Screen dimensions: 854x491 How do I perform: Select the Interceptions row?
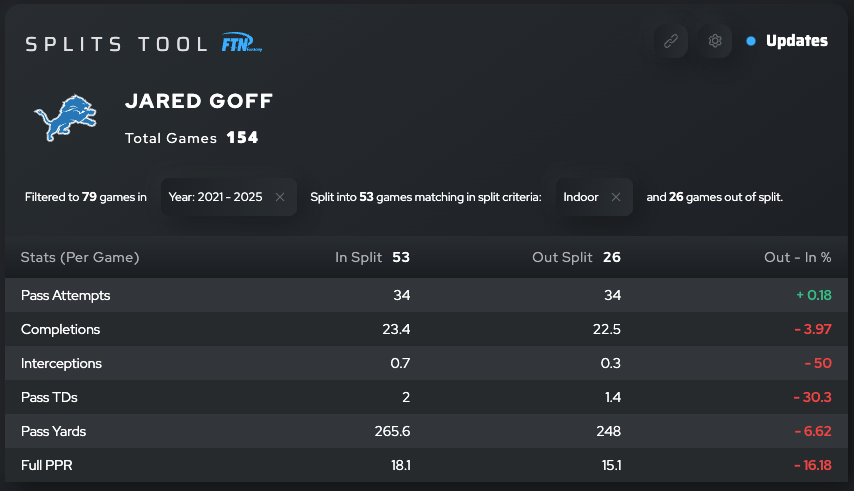[x=62, y=363]
